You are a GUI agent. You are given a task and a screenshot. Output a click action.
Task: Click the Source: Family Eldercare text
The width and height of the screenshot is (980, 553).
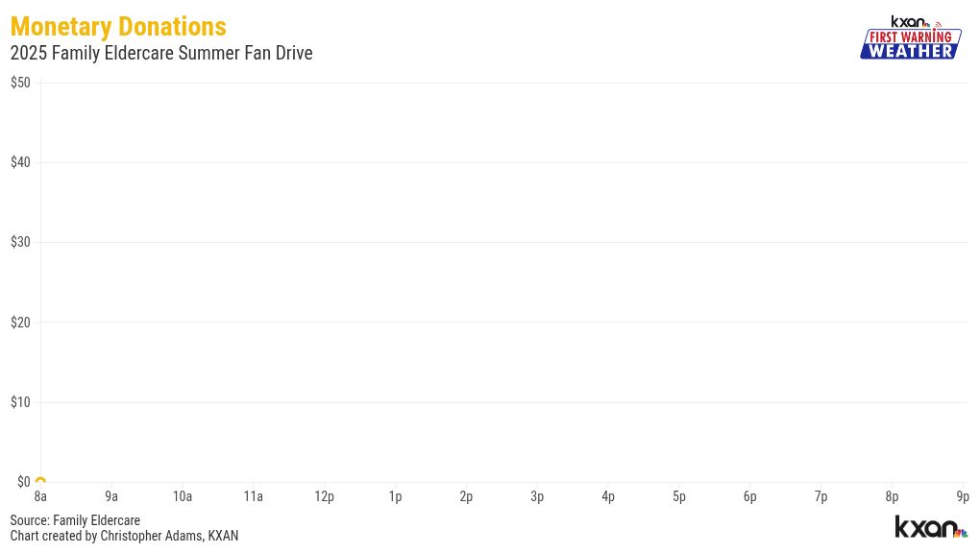[x=75, y=520]
